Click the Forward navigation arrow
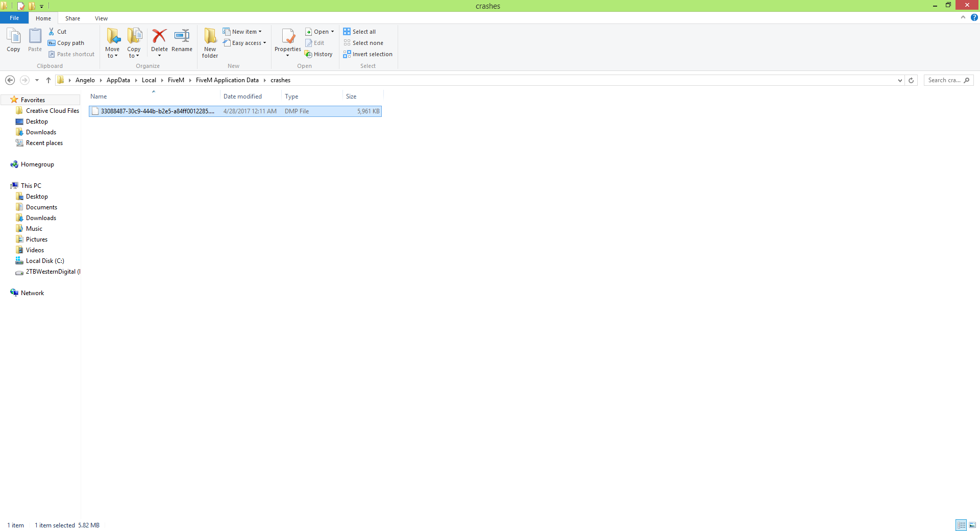This screenshot has height=531, width=980. (x=24, y=80)
